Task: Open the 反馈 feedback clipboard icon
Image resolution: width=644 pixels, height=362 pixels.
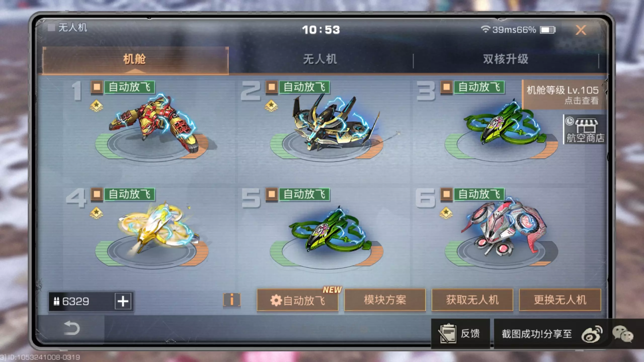Action: point(447,334)
